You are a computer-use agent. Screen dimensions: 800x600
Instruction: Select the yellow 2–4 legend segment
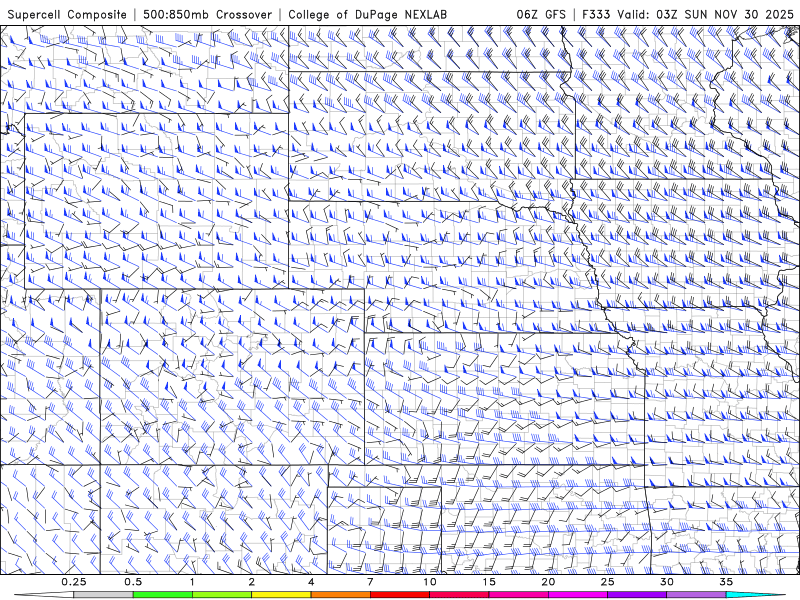click(x=281, y=595)
